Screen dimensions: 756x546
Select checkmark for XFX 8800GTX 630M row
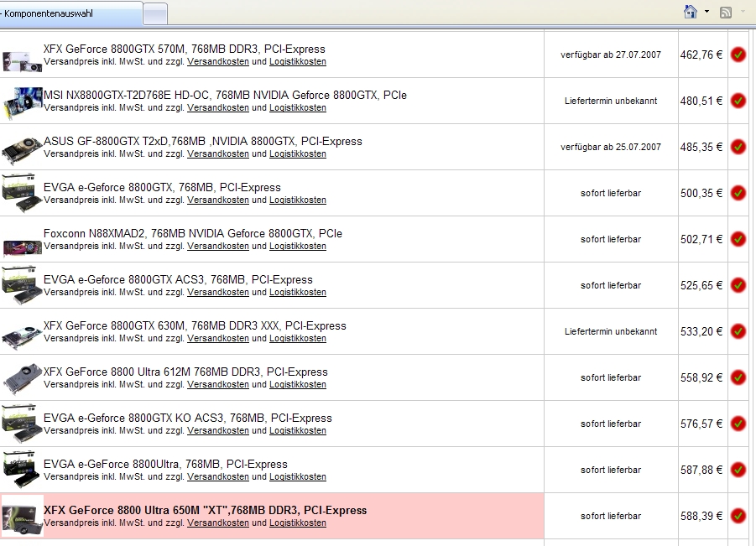[x=738, y=331]
